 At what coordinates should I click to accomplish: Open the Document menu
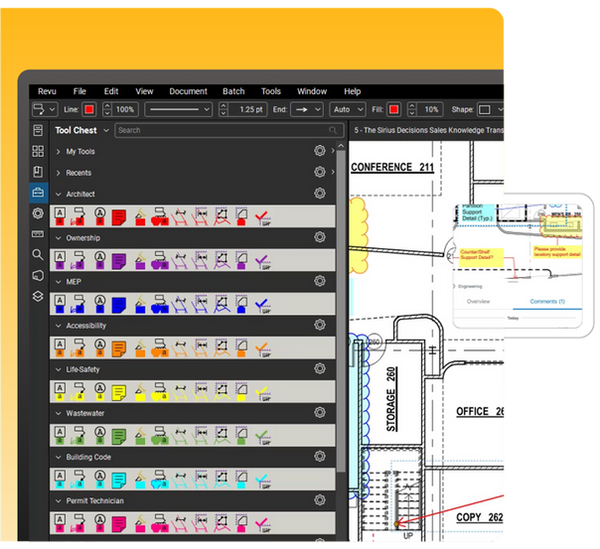188,91
